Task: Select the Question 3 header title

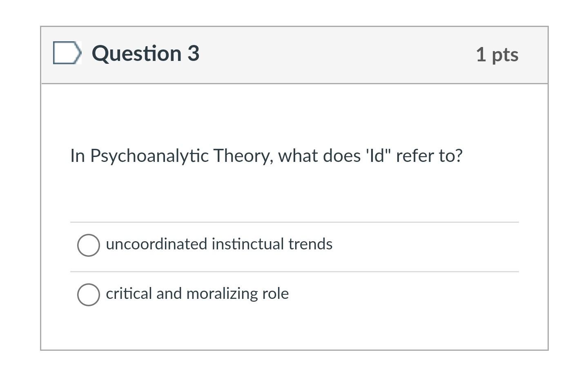Action: tap(146, 54)
